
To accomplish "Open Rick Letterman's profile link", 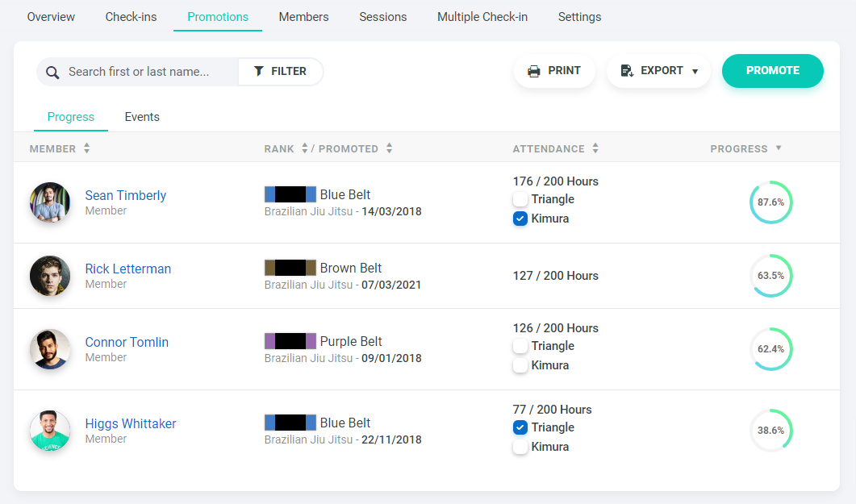I will click(x=127, y=269).
